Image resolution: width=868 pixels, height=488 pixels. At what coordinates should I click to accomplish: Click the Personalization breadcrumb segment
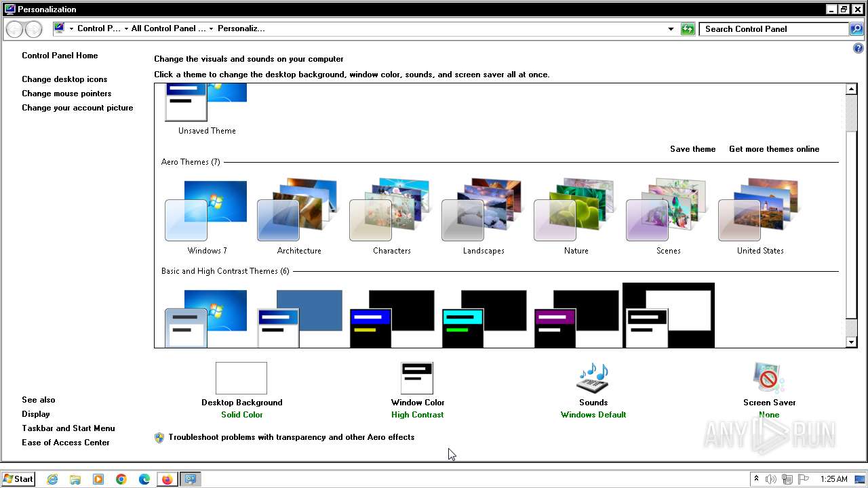(x=241, y=28)
